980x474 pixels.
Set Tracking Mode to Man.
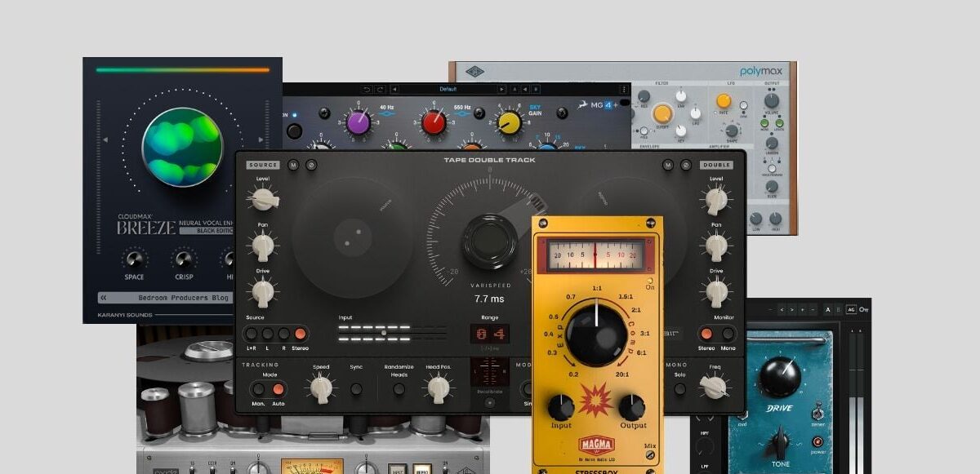pos(258,388)
